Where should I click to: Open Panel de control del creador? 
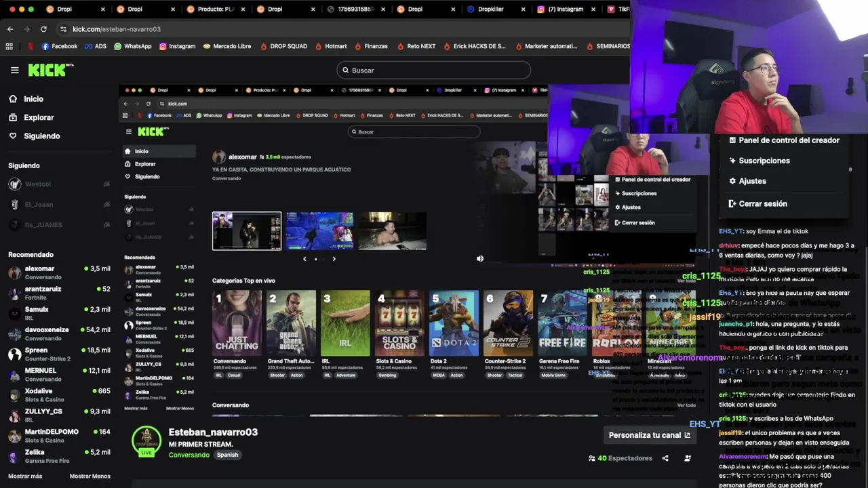tap(784, 140)
